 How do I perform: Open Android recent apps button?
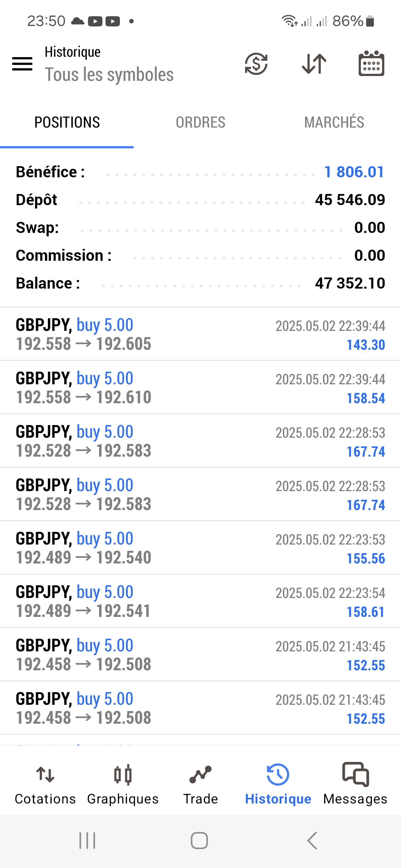pyautogui.click(x=88, y=841)
